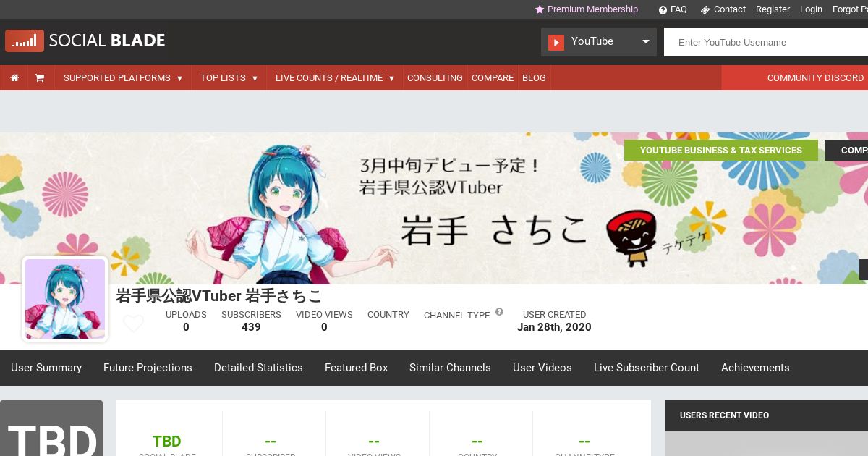Switch to the Similar Channels tab

(x=450, y=368)
